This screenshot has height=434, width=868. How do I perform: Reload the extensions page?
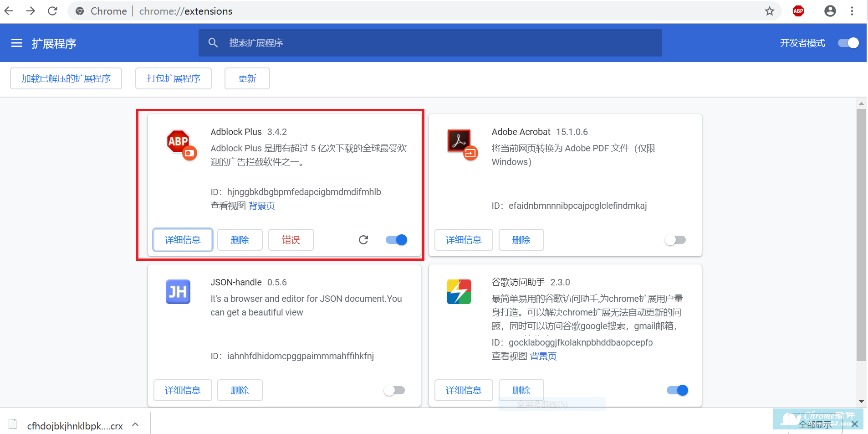[x=53, y=11]
